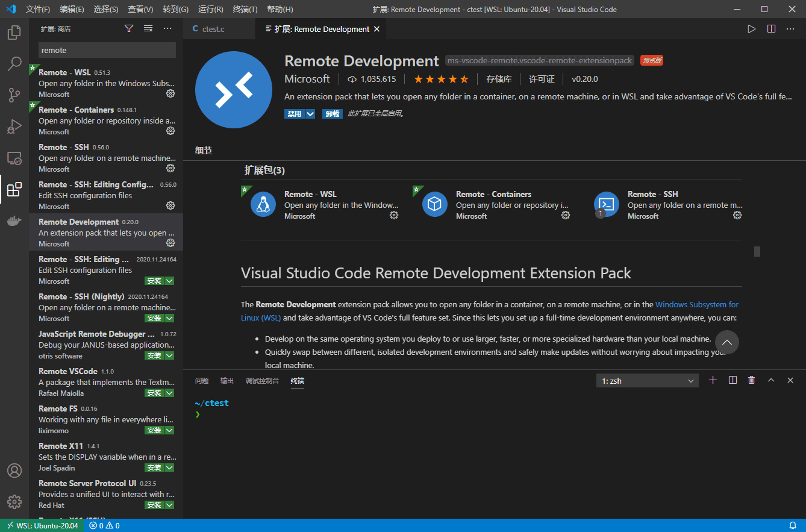
Task: Select the 细节 details tab
Action: [204, 151]
